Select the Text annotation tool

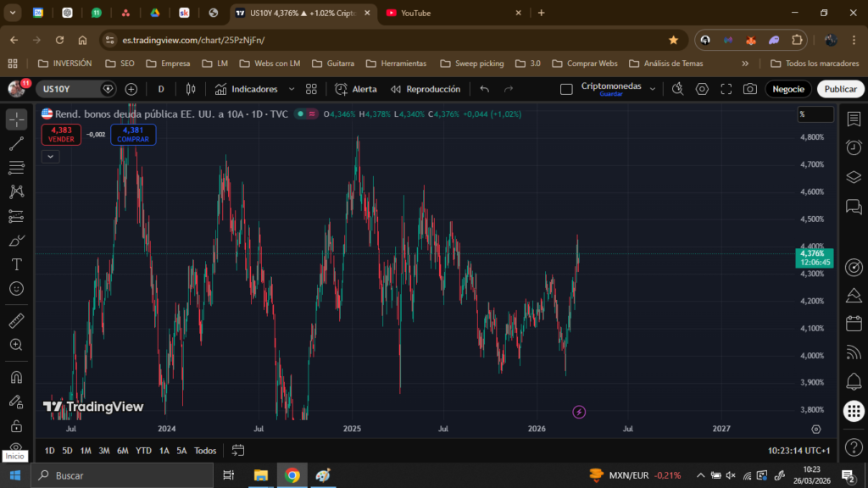click(16, 264)
